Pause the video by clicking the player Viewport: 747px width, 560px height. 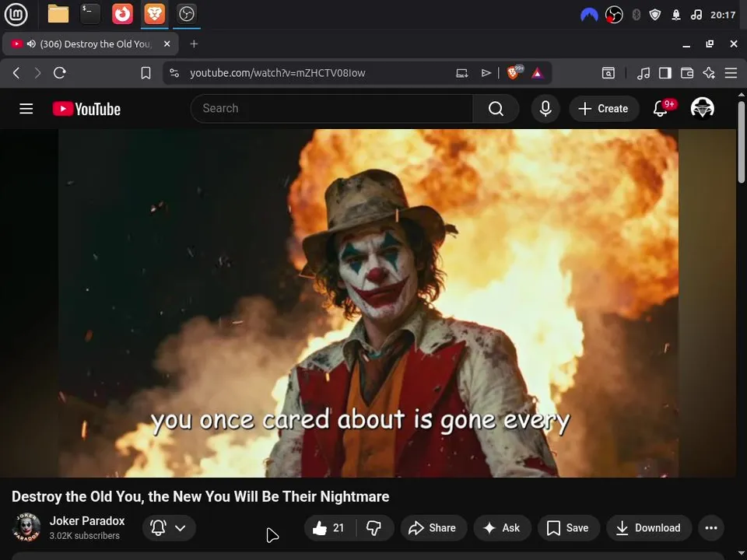(368, 303)
